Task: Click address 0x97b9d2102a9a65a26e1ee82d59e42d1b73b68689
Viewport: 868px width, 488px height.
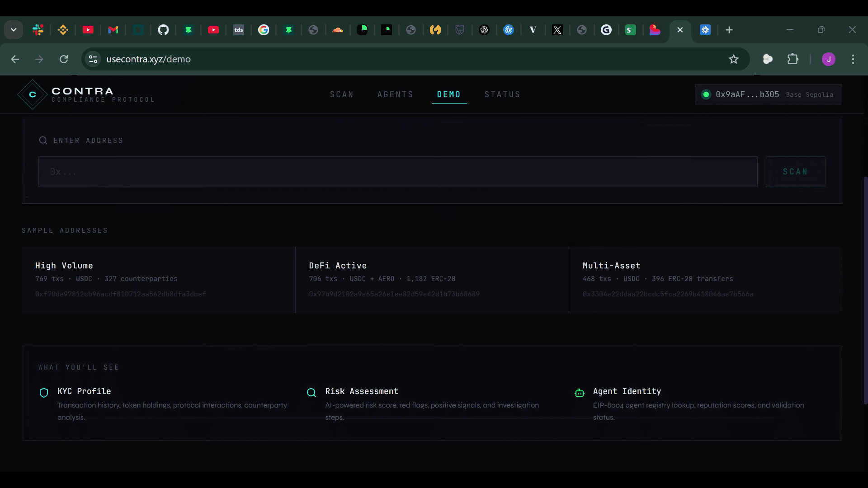Action: point(394,294)
